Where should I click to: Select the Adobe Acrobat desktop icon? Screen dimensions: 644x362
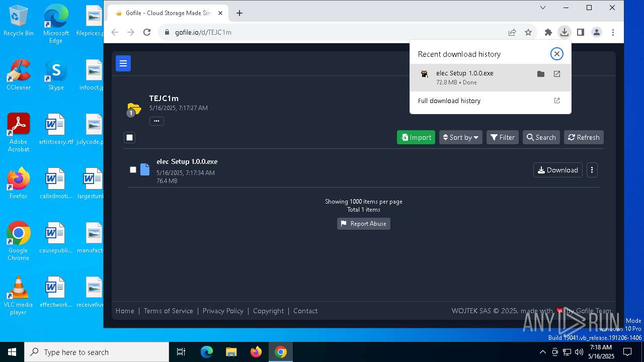(x=19, y=133)
